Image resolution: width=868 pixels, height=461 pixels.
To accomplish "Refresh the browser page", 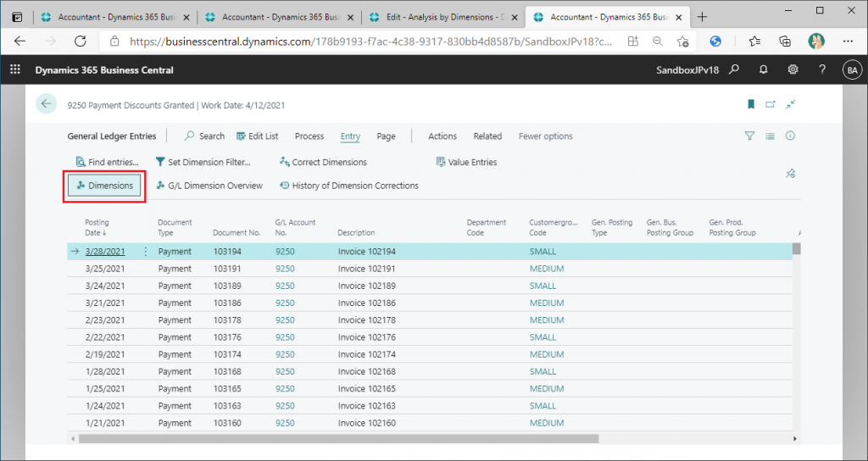I will [x=81, y=41].
